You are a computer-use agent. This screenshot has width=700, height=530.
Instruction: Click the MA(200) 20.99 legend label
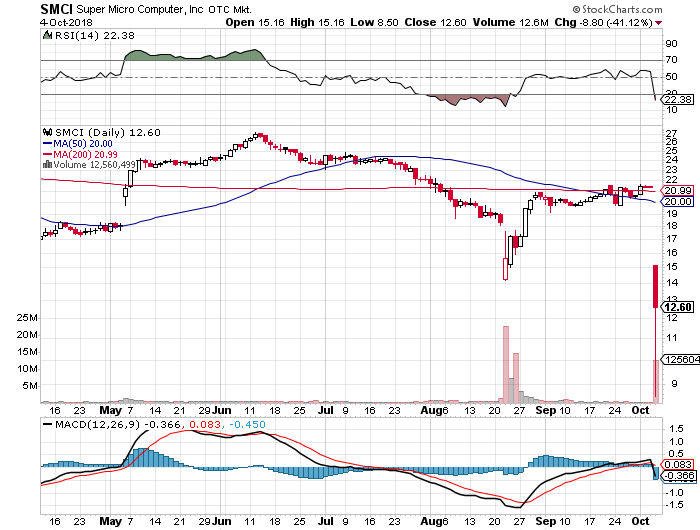click(x=85, y=154)
